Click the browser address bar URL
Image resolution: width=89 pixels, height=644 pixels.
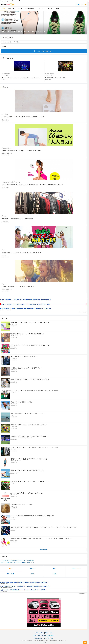[10, 1]
